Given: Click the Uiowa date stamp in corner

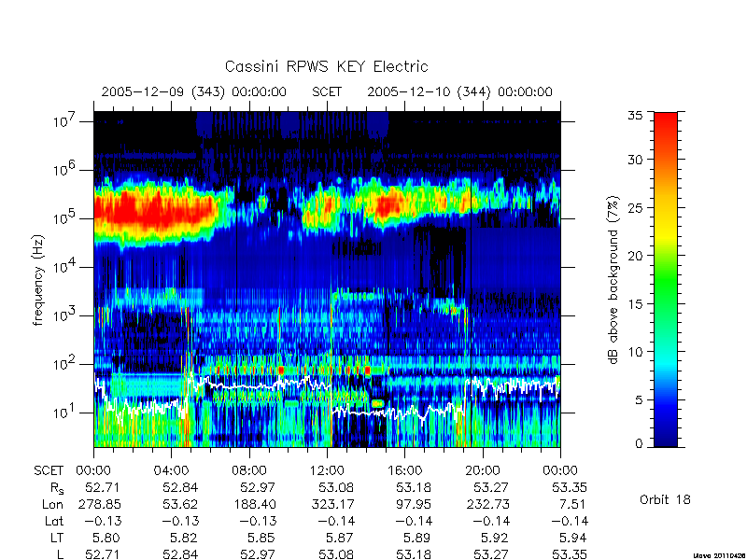Looking at the screenshot, I should pos(720,555).
